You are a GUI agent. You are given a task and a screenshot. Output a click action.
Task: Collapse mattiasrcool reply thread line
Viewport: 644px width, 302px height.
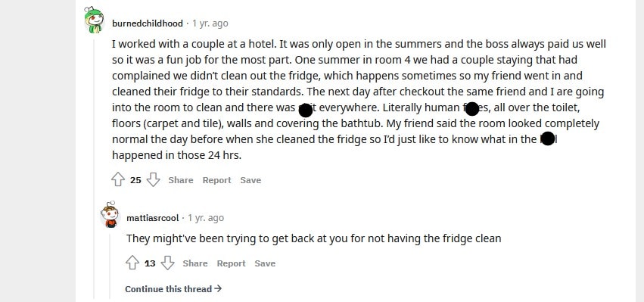click(110, 266)
